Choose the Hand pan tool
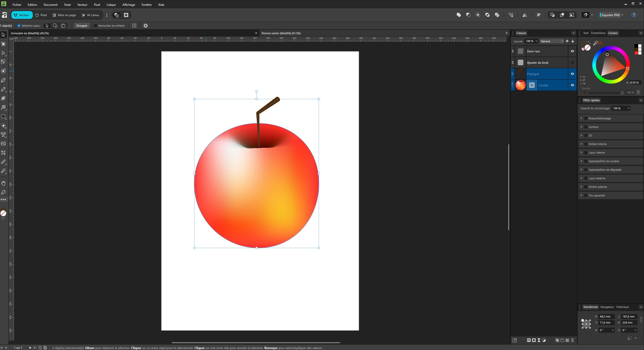This screenshot has height=350, width=644. coord(4,183)
